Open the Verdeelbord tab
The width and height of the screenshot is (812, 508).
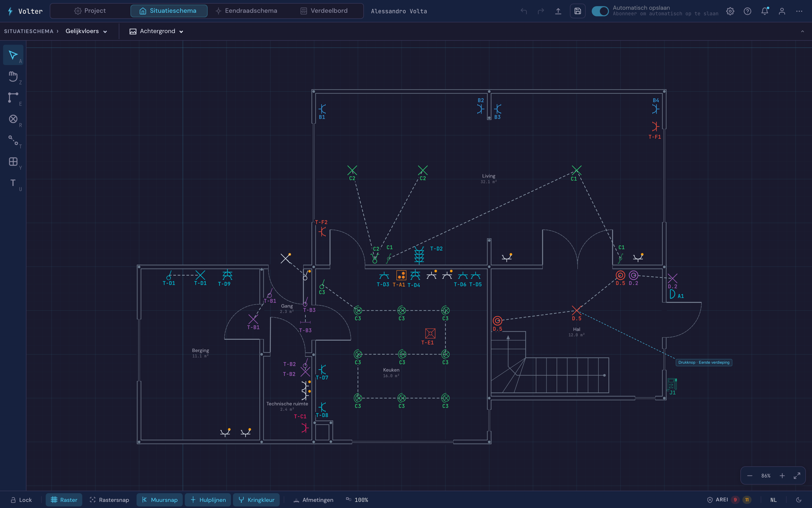324,11
